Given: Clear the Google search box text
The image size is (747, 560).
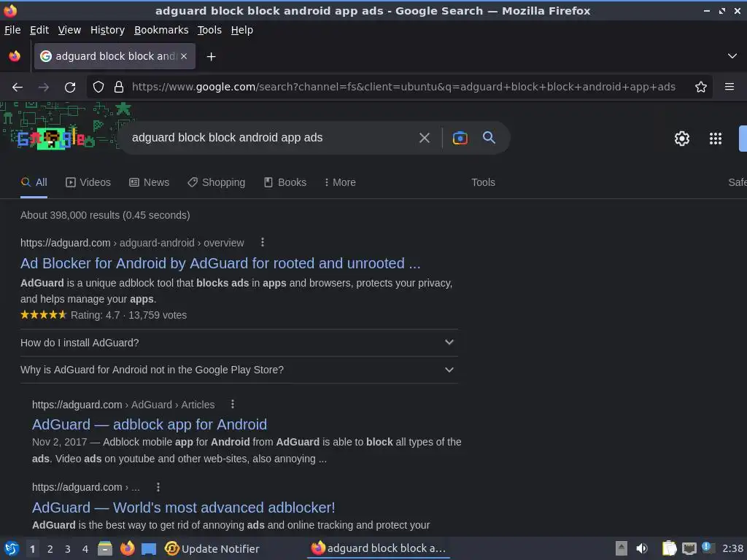Looking at the screenshot, I should pyautogui.click(x=424, y=138).
